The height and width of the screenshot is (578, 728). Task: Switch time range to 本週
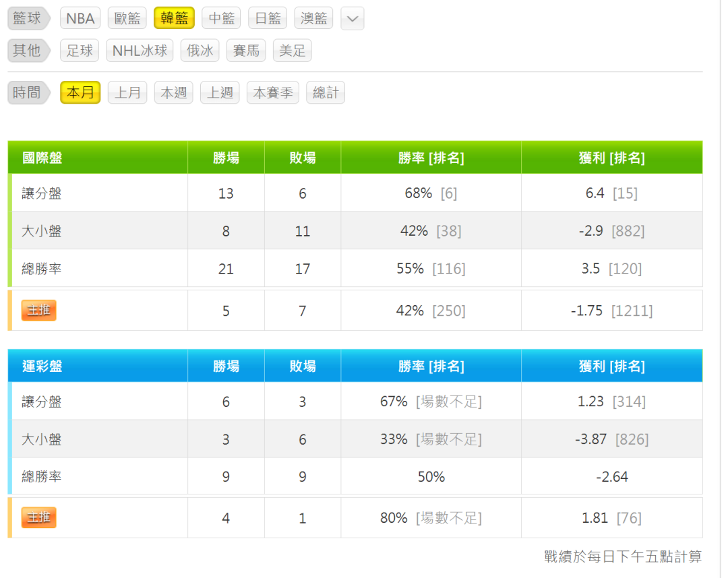point(174,93)
